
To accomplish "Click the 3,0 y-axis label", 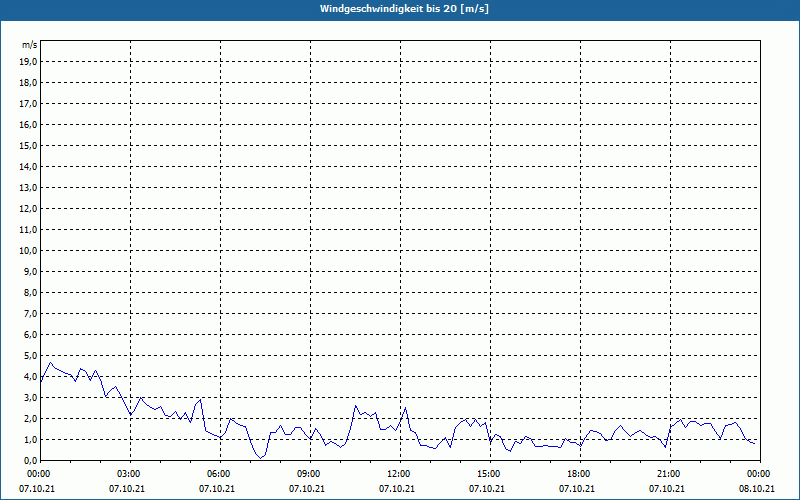I will [30, 397].
